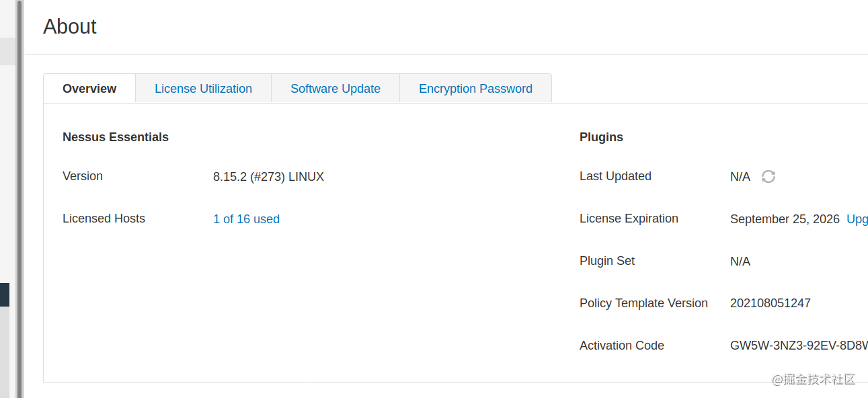
Task: Switch to the License Utilization tab
Action: pyautogui.click(x=203, y=89)
